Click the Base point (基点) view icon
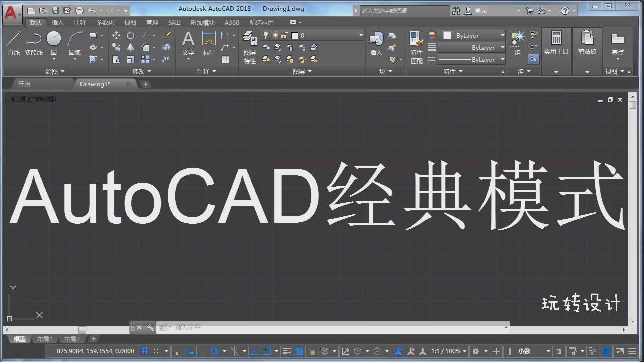This screenshot has height=362, width=644. click(x=618, y=43)
